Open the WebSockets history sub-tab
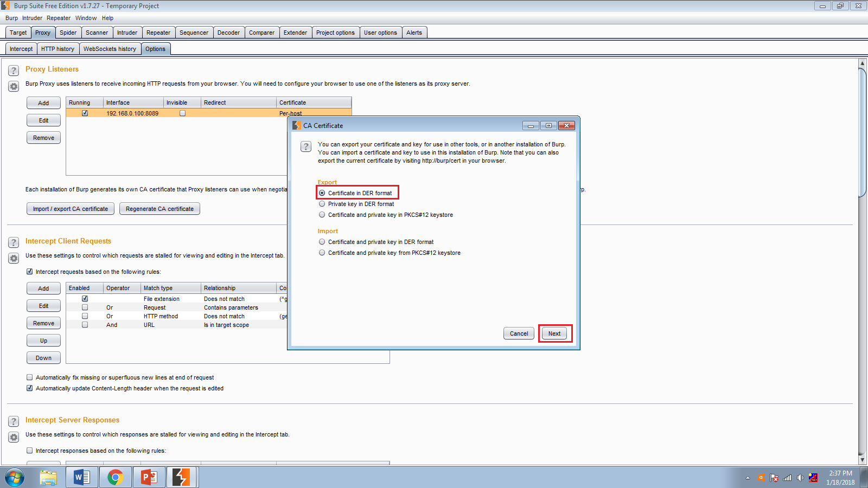 tap(110, 49)
